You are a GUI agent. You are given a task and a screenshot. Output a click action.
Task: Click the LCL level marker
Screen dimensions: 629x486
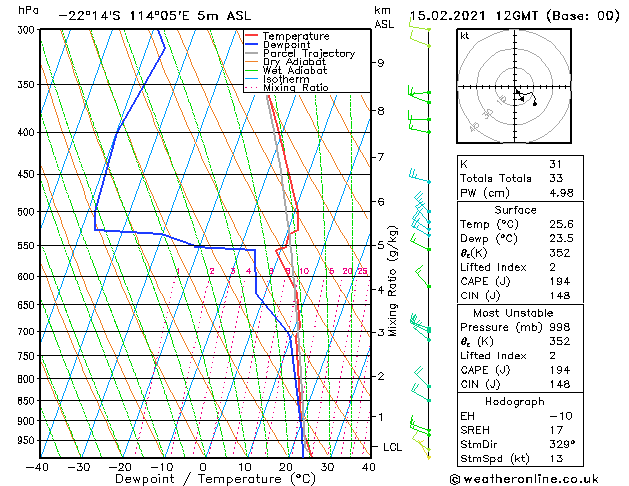[392, 447]
